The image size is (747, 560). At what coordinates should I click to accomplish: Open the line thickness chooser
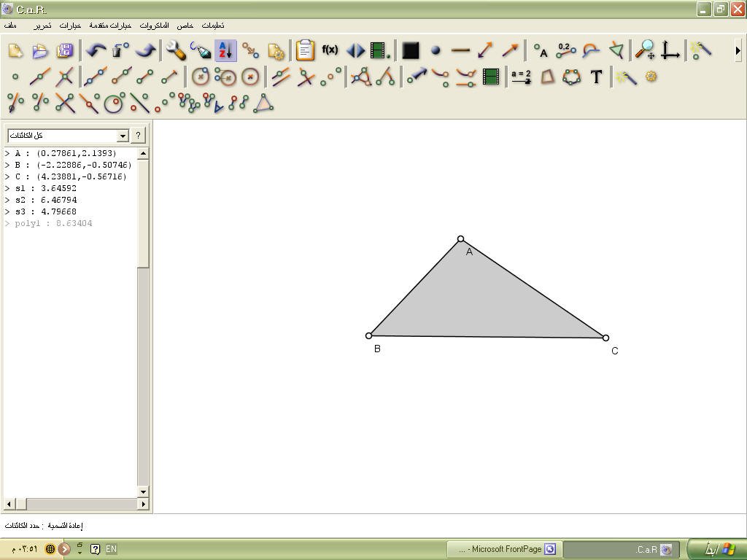460,50
